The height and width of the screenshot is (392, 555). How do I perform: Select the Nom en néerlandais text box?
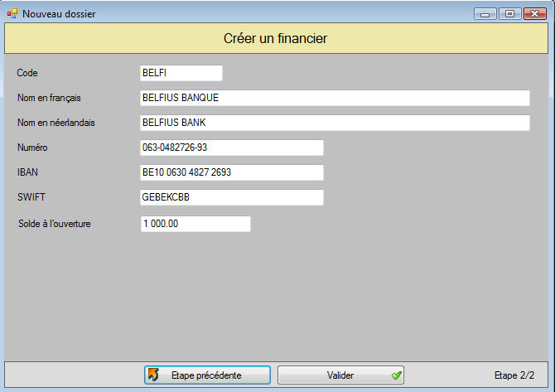tap(335, 123)
